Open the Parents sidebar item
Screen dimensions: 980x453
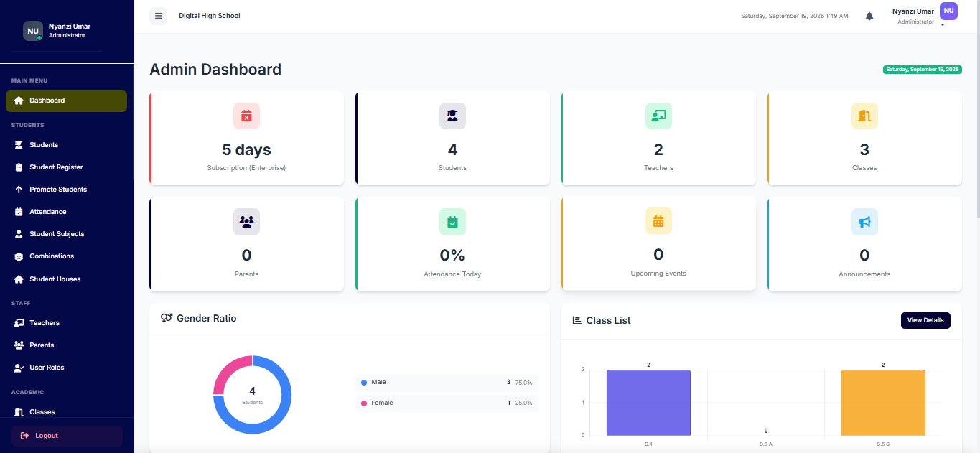point(66,345)
